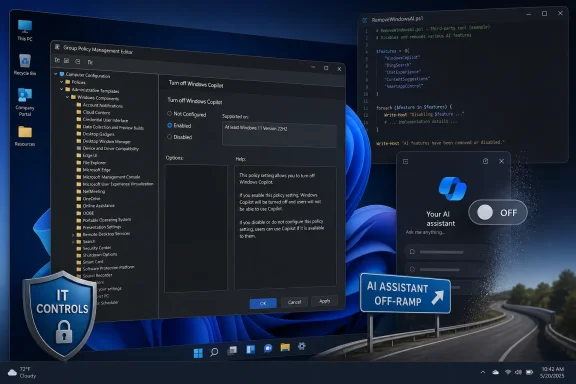Close the Copilot assistant panel
Screen dimensions: 576x384
[x=501, y=161]
